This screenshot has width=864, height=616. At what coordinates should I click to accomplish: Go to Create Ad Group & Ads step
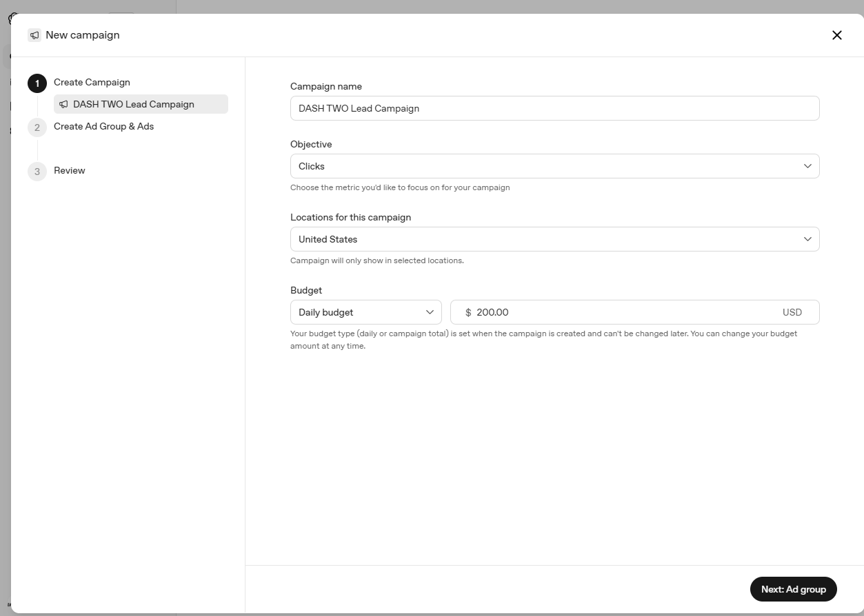pyautogui.click(x=103, y=126)
